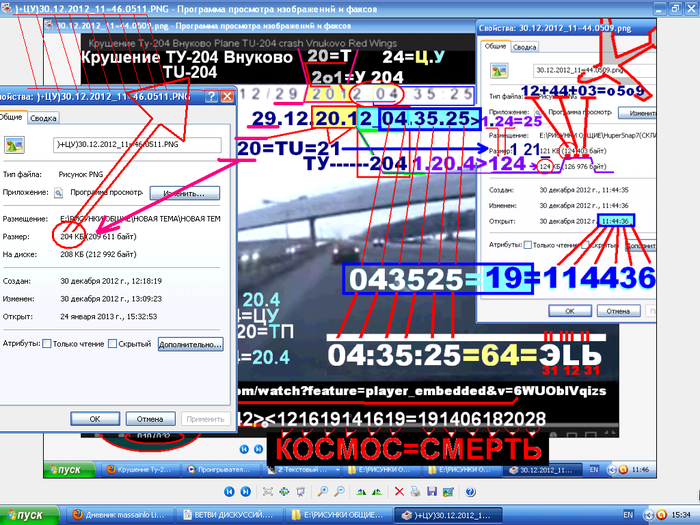Click the EN language indicator near 15:34
Image resolution: width=700 pixels, height=525 pixels.
pyautogui.click(x=628, y=515)
